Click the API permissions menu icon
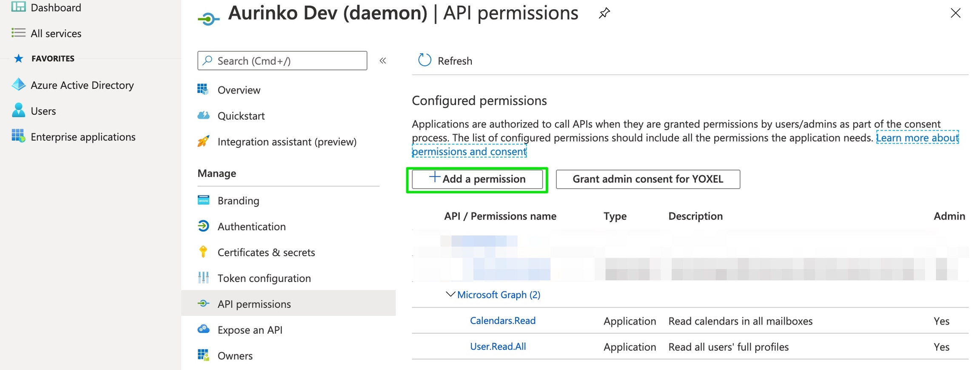The width and height of the screenshot is (980, 370). (203, 303)
